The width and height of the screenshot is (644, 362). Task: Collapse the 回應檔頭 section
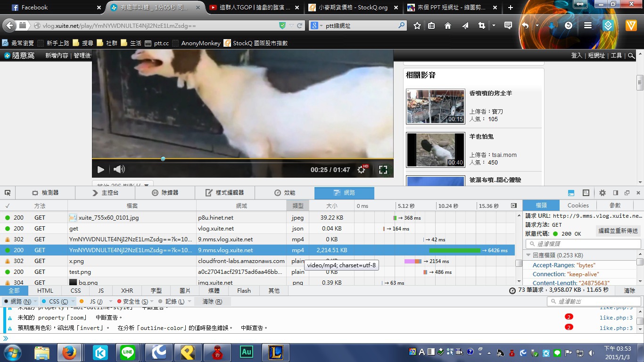click(529, 255)
